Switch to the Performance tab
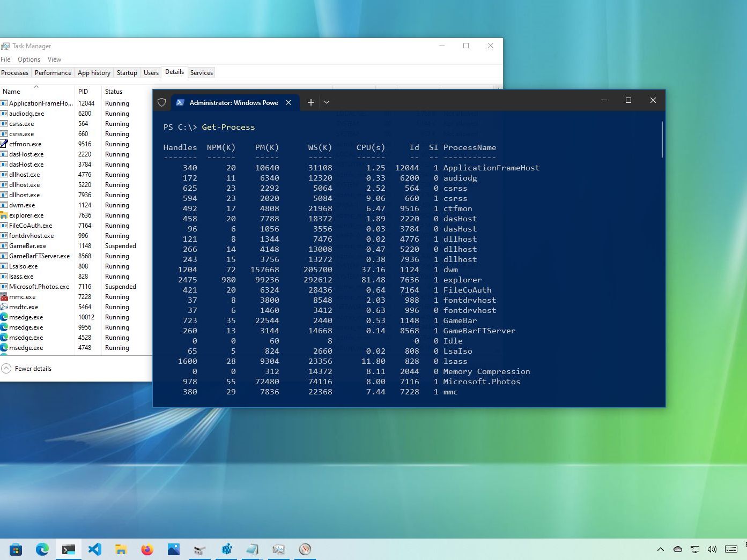This screenshot has width=747, height=560. (53, 73)
